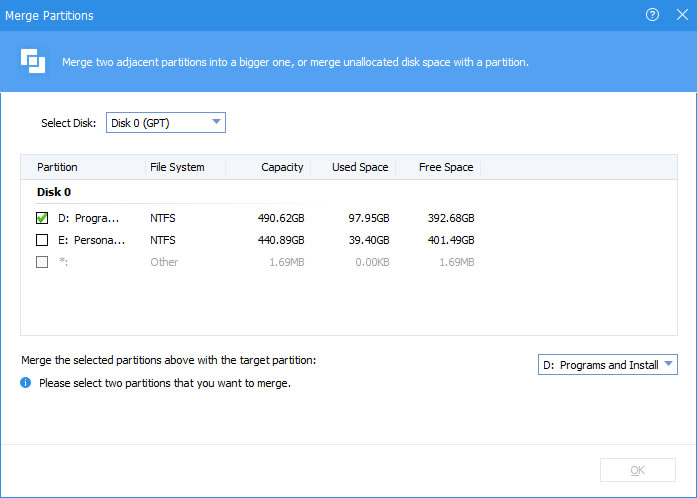Open the help question mark icon

tap(652, 15)
